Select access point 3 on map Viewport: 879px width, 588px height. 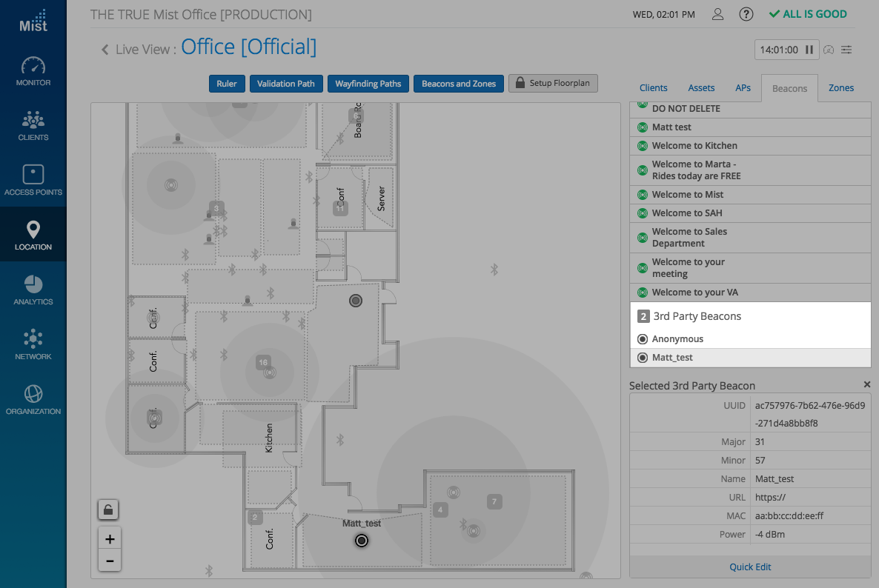(x=216, y=208)
